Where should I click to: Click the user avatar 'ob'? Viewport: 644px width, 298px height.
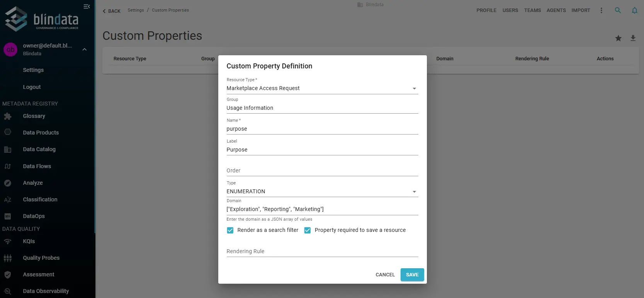pos(10,49)
